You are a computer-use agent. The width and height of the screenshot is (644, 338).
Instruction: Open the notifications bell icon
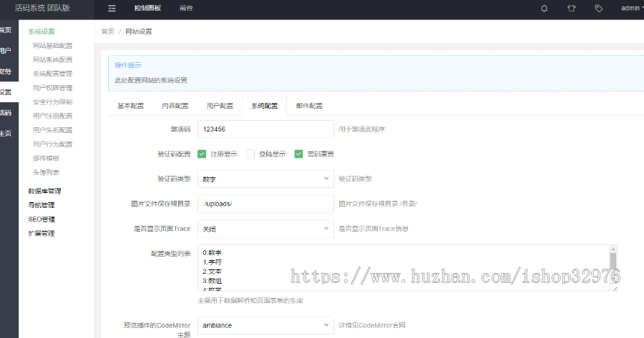(x=545, y=8)
